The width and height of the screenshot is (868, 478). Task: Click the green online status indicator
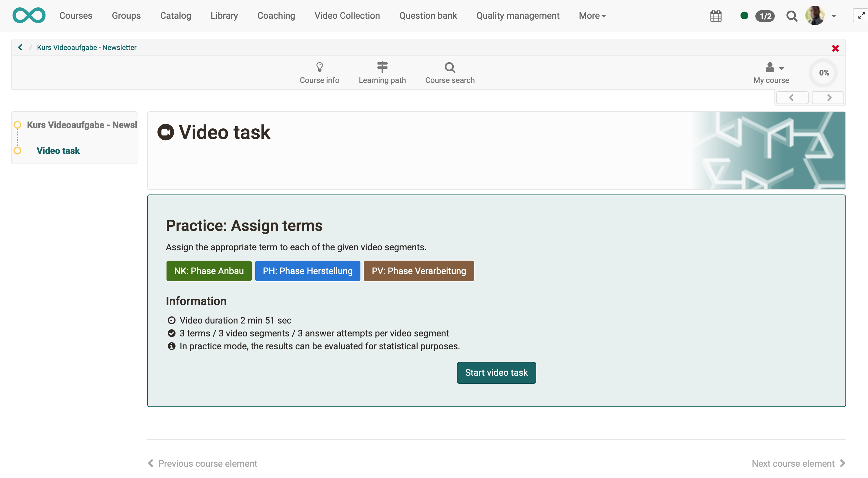click(745, 15)
